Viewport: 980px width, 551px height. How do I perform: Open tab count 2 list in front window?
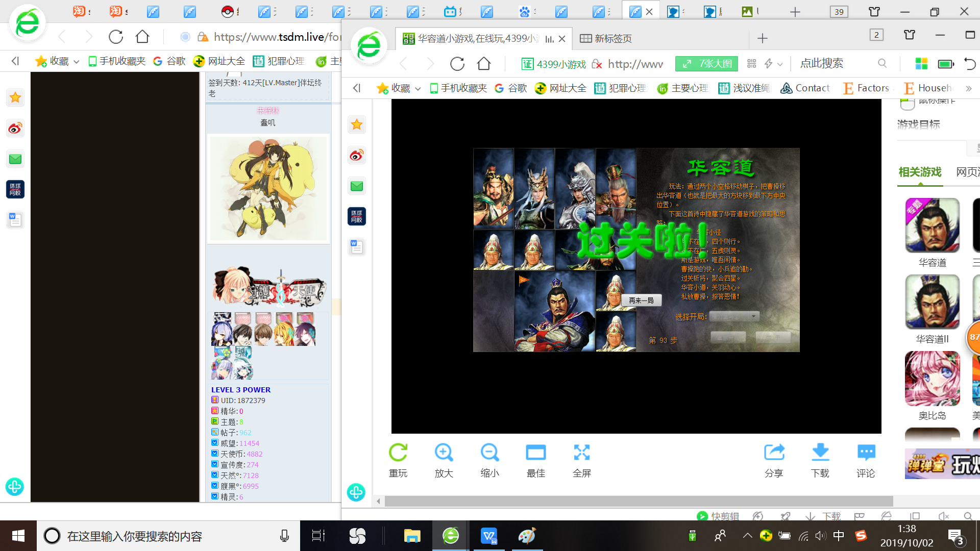tap(876, 35)
